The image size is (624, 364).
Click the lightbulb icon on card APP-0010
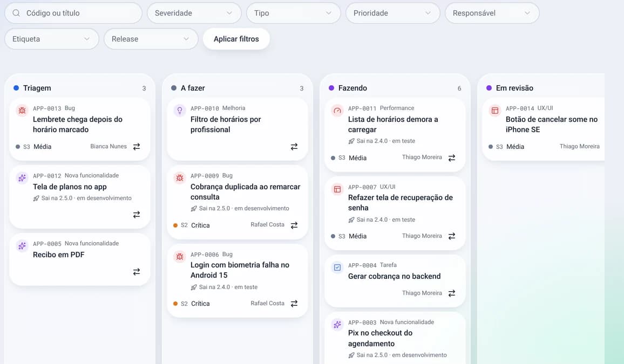click(180, 110)
